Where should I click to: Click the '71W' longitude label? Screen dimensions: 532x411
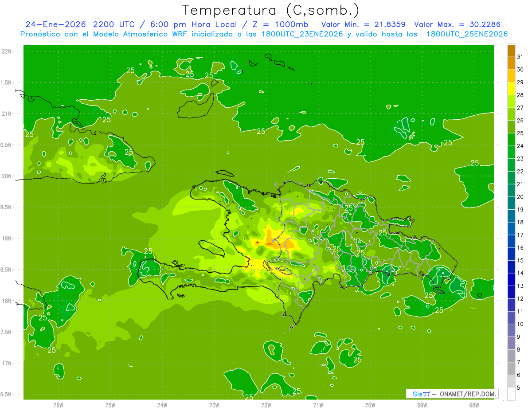(x=318, y=405)
